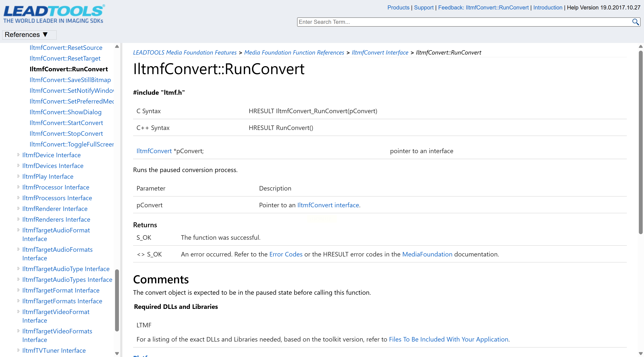Expand the IltmfTargetVideoFormat Interface node
The image size is (644, 357).
(18, 312)
